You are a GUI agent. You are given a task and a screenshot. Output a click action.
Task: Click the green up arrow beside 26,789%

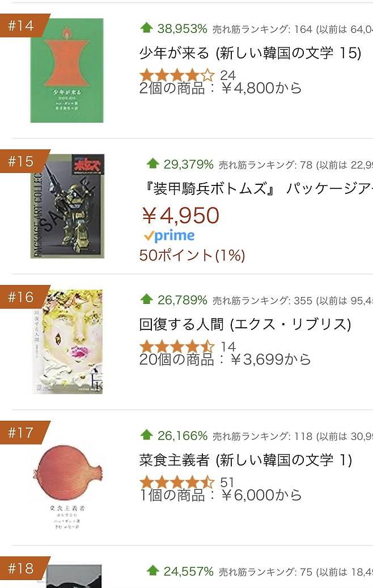tap(146, 299)
